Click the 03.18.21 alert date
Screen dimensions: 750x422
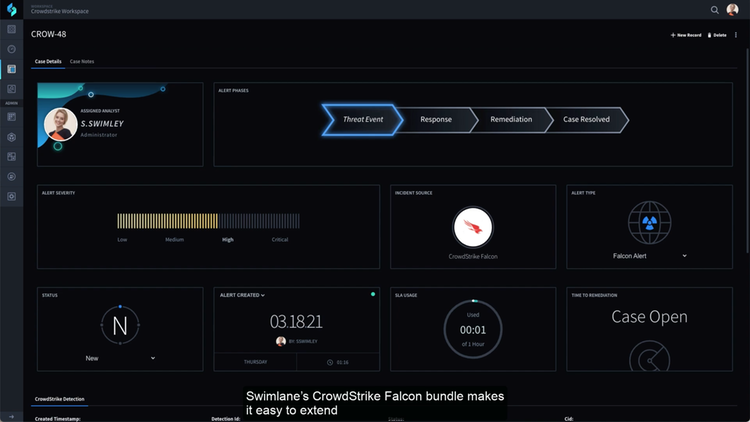coord(296,322)
